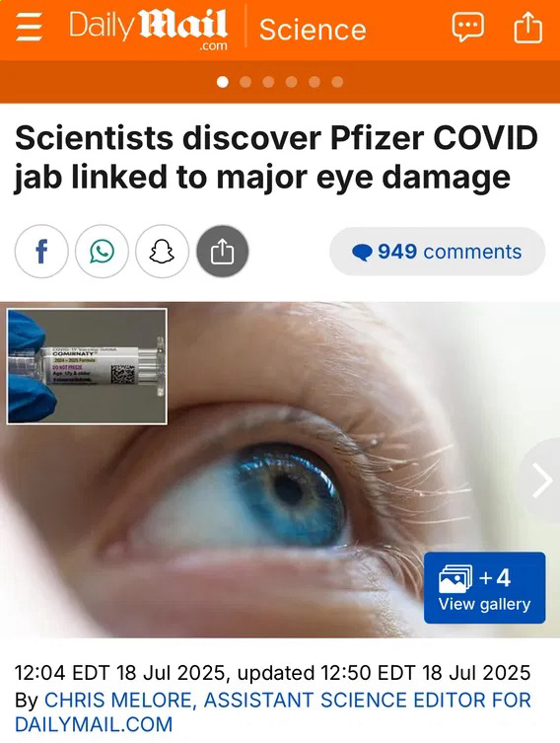This screenshot has width=560, height=743.
Task: Share article on Facebook
Action: coord(41,252)
